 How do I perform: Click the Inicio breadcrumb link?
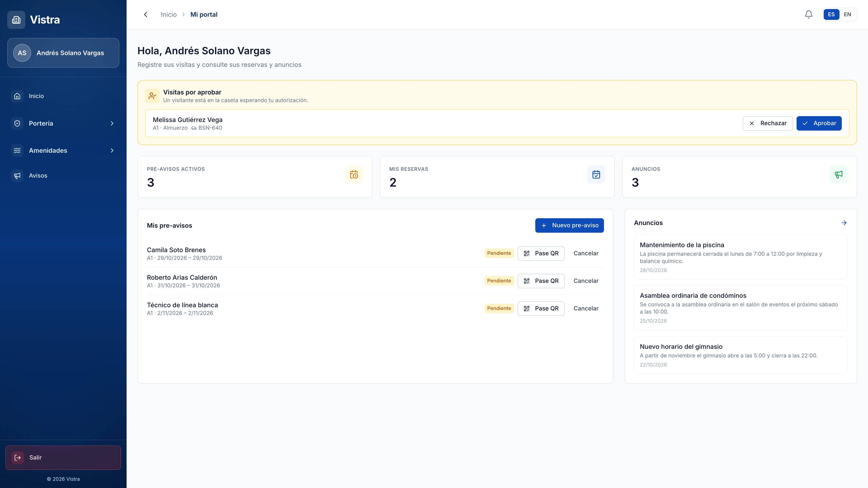point(168,14)
